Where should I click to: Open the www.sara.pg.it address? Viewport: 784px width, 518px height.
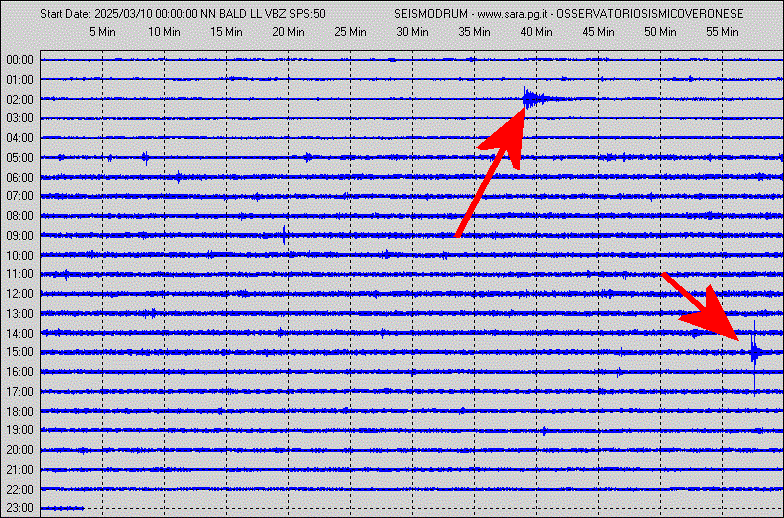(x=511, y=14)
